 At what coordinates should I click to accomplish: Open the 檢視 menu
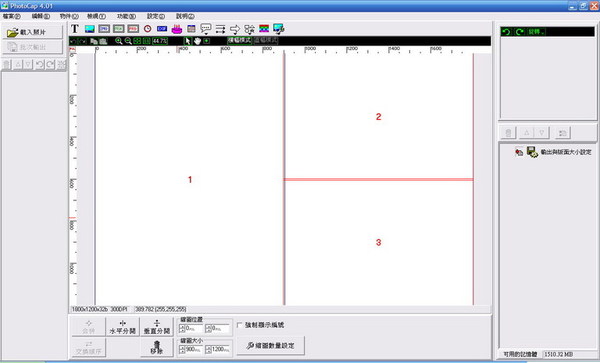tap(96, 16)
